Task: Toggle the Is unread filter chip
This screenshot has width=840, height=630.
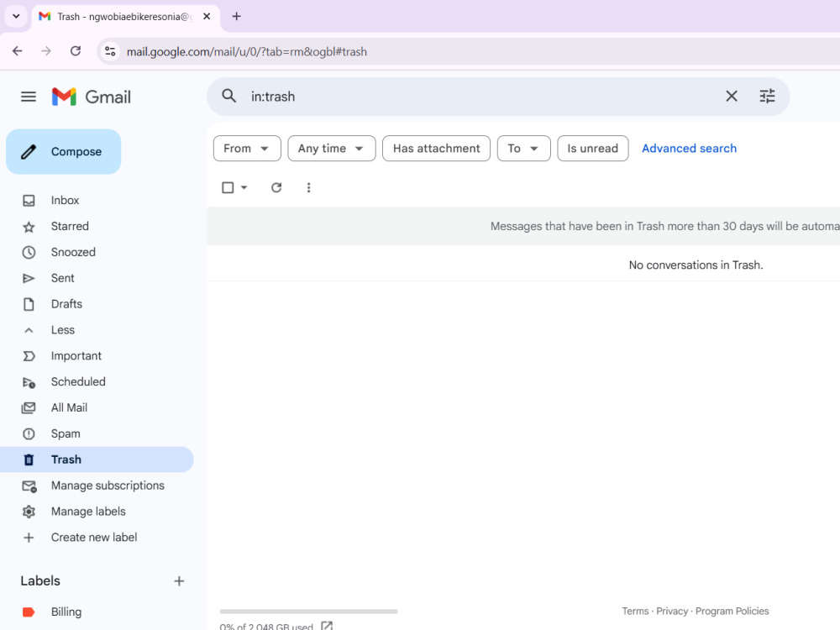Action: (x=593, y=149)
